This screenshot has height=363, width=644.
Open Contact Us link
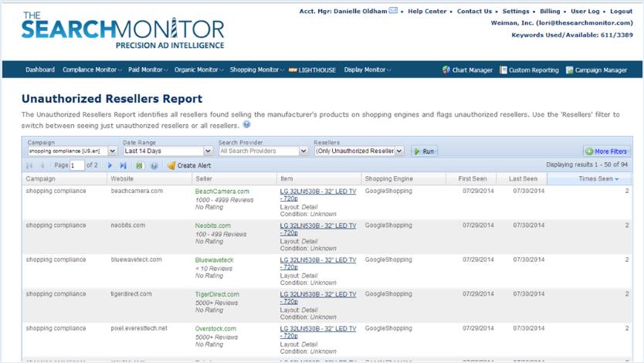point(474,11)
